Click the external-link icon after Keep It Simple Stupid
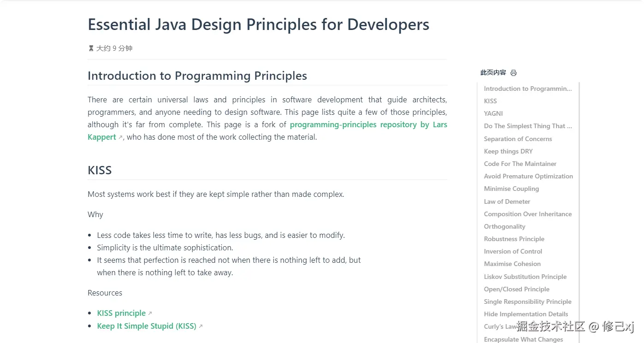The width and height of the screenshot is (644, 343). 201,326
